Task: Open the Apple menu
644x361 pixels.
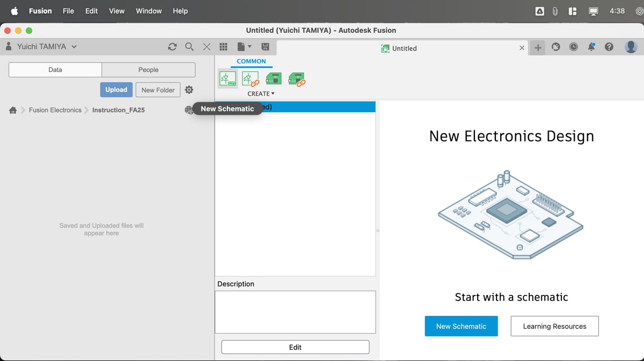Action: (14, 11)
